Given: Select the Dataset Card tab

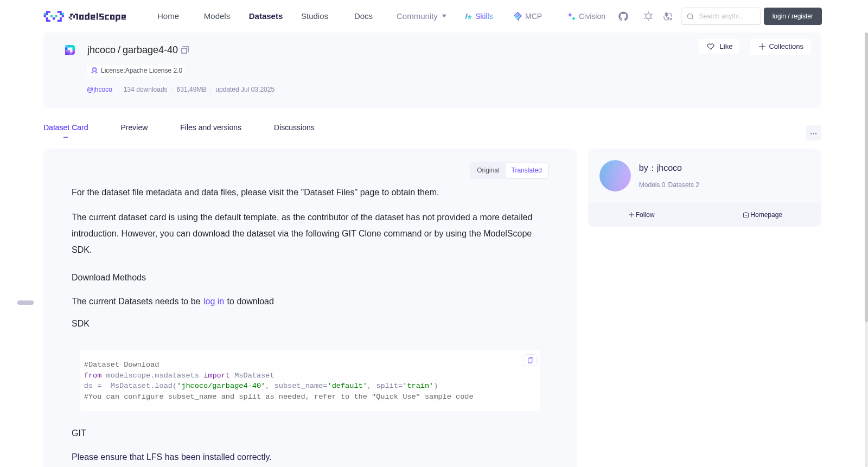Looking at the screenshot, I should (66, 127).
